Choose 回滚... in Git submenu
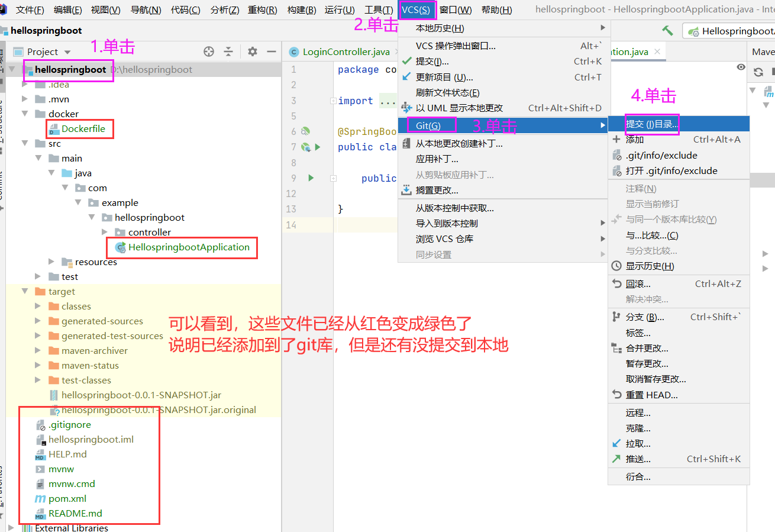This screenshot has width=775, height=532. (679, 283)
